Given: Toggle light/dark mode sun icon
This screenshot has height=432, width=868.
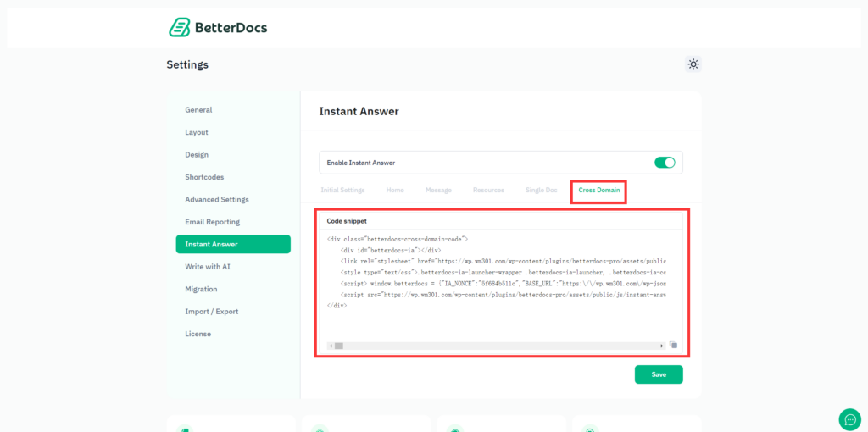Looking at the screenshot, I should tap(693, 64).
